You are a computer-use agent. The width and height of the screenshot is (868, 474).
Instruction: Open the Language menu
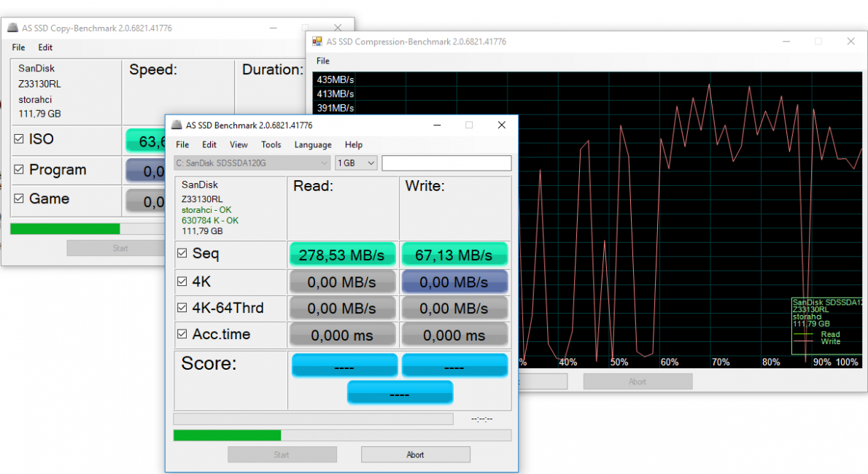[x=312, y=144]
